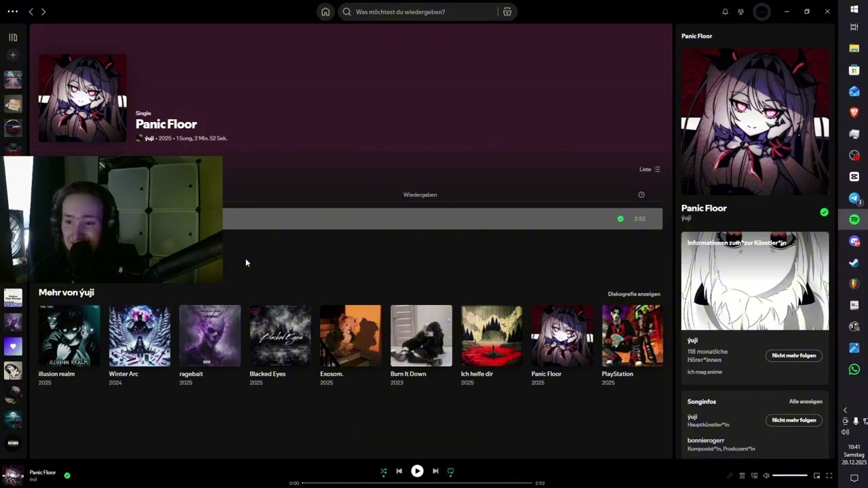This screenshot has height=488, width=868.
Task: Toggle saved checkmark in right Panic Floor panel
Action: [824, 212]
